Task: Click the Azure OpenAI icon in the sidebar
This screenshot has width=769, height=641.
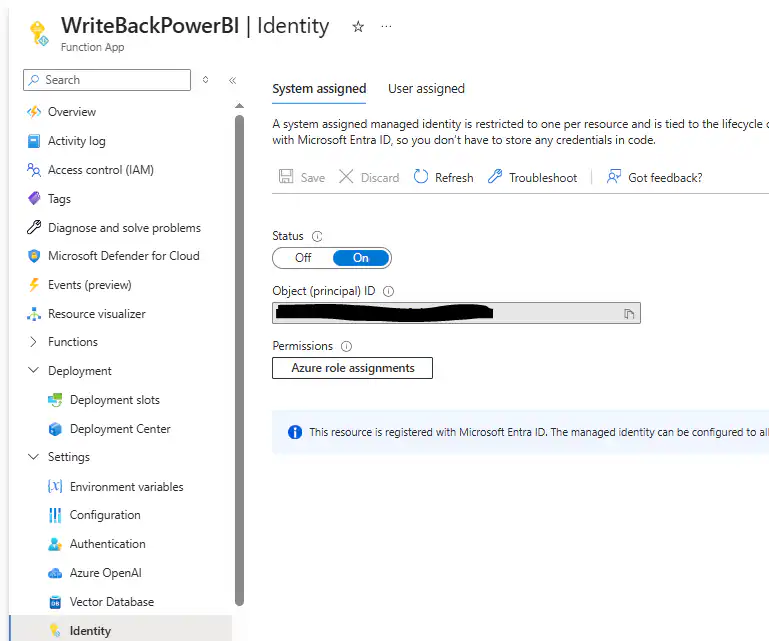Action: click(x=55, y=573)
